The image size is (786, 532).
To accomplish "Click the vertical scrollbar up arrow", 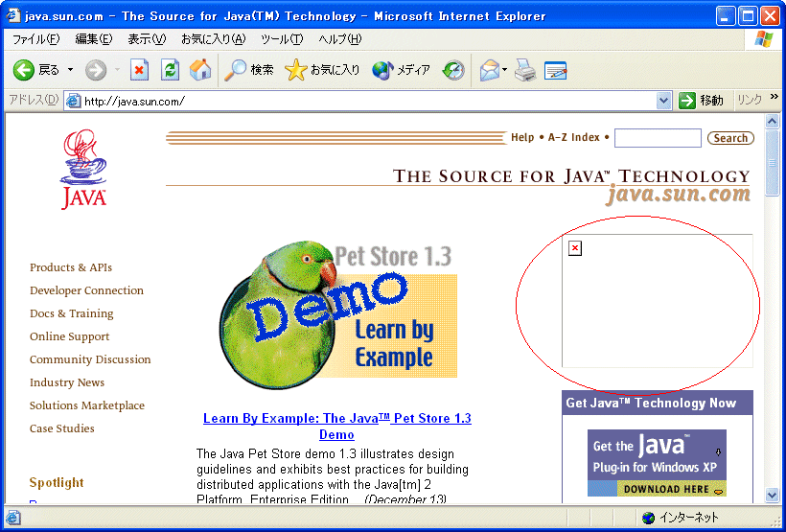I will point(772,121).
